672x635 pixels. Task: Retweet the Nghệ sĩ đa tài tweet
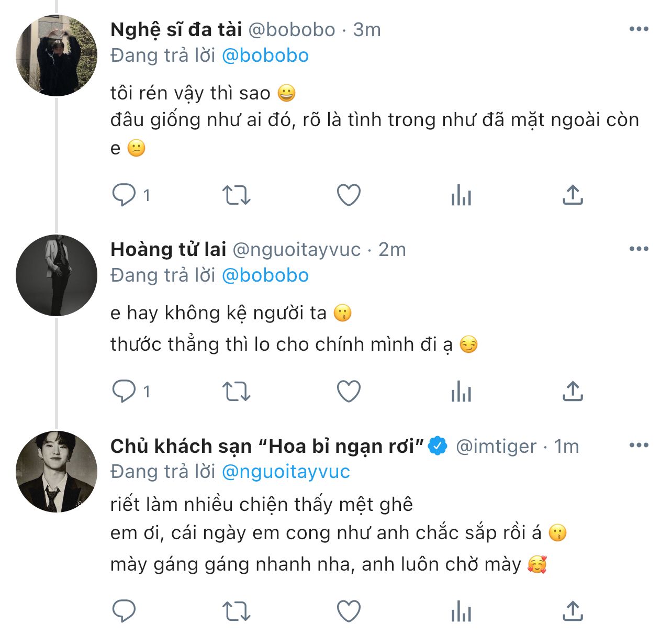pos(237,195)
